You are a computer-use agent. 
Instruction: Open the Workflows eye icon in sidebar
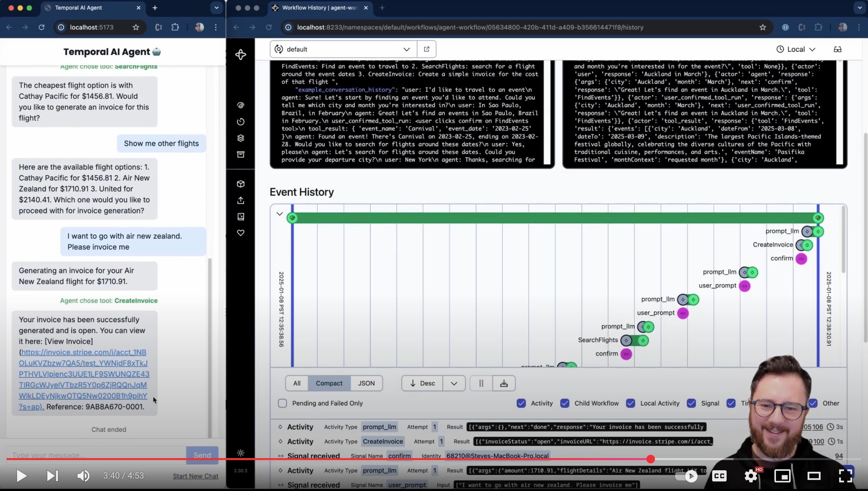point(241,105)
